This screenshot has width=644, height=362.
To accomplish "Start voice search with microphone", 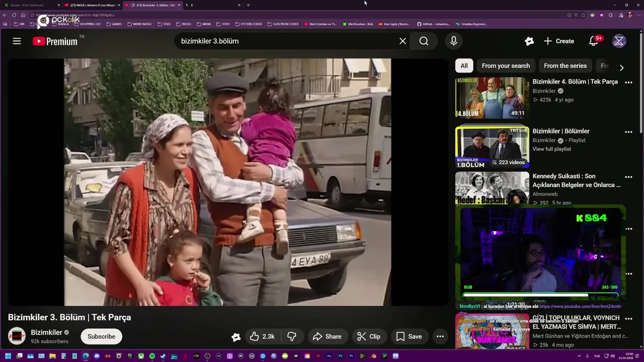I will [454, 41].
